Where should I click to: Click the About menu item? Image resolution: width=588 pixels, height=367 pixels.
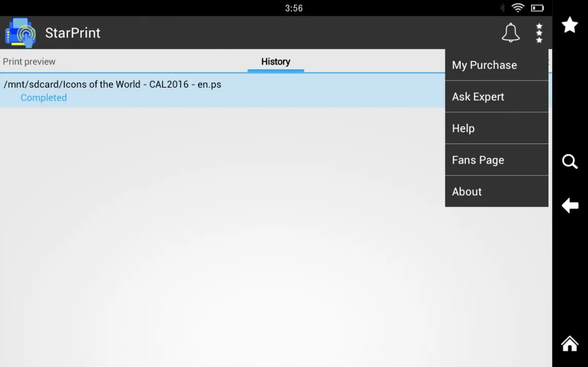467,192
